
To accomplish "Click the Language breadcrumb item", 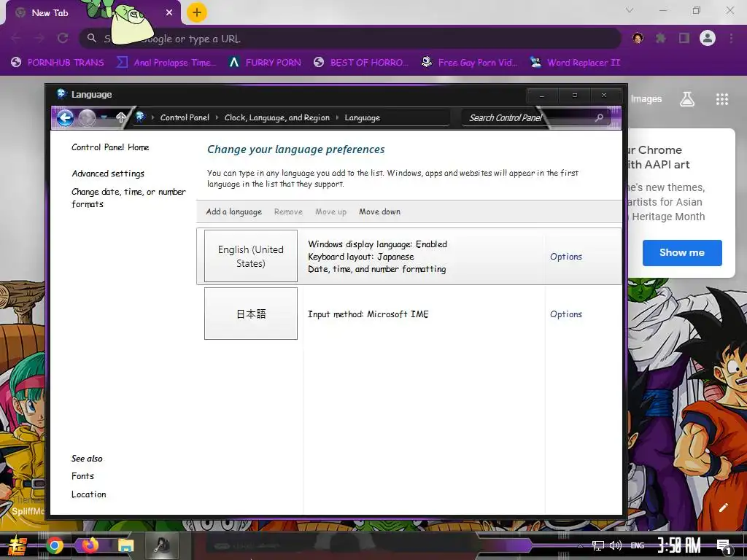I will (x=362, y=117).
